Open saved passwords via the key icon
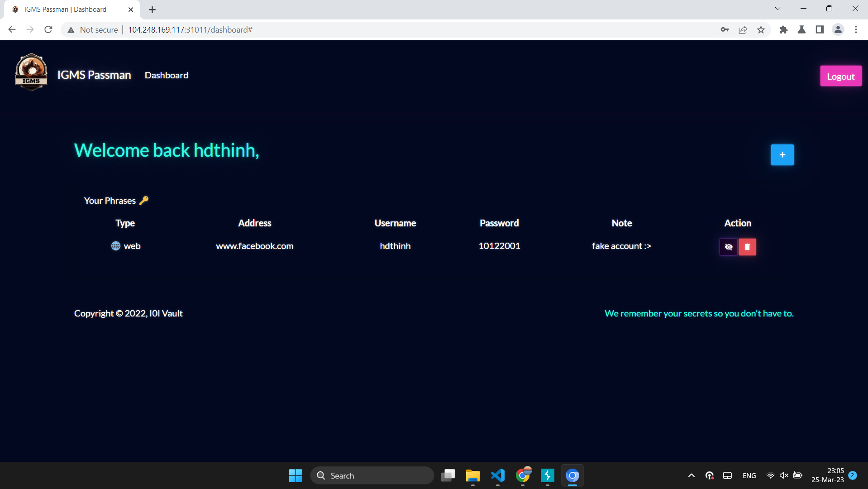868x489 pixels. (x=724, y=29)
